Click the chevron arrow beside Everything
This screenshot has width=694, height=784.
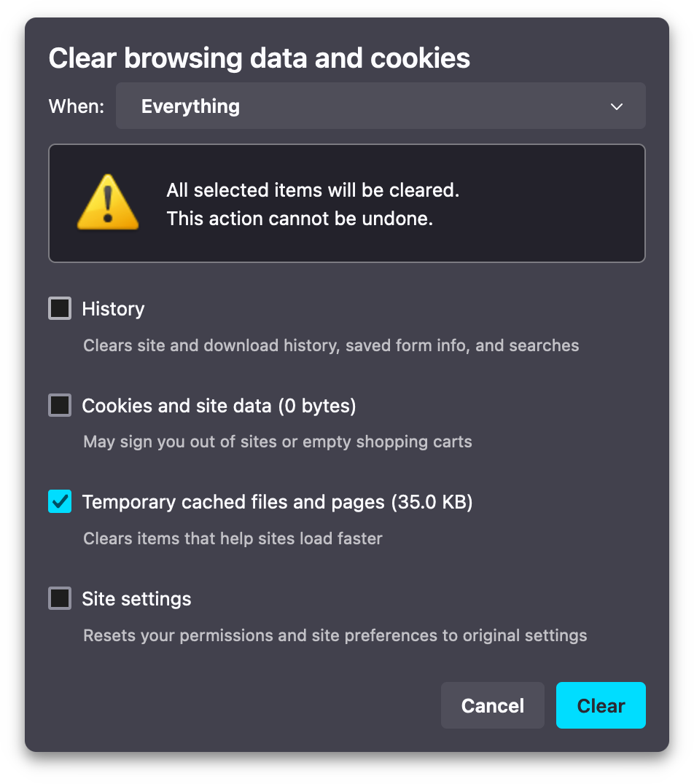[x=617, y=106]
